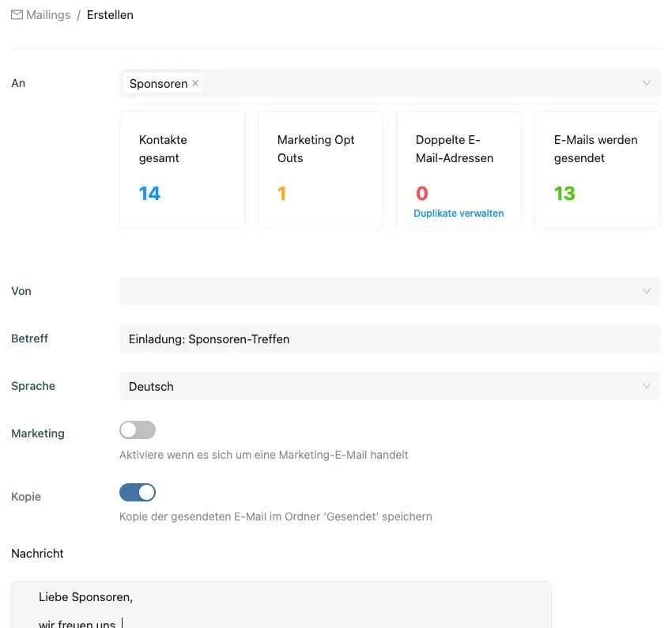Open the Von sender dropdown

pyautogui.click(x=389, y=291)
